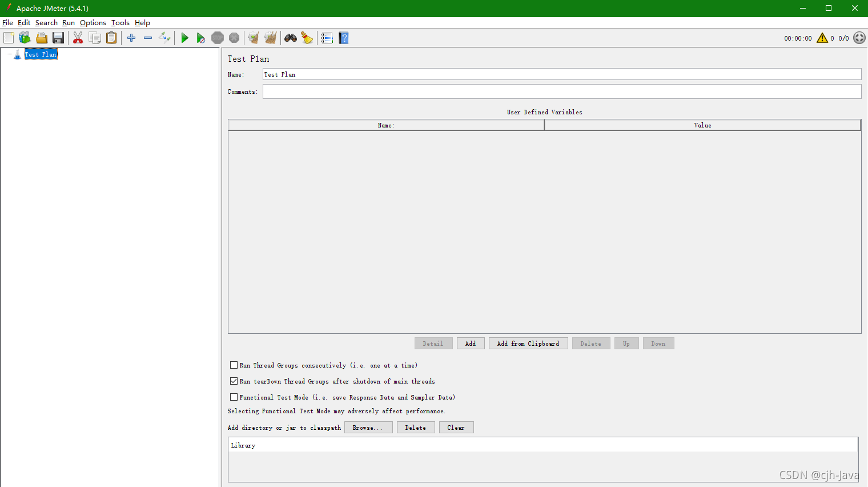Expand all nodes with the plus icon

[x=131, y=38]
